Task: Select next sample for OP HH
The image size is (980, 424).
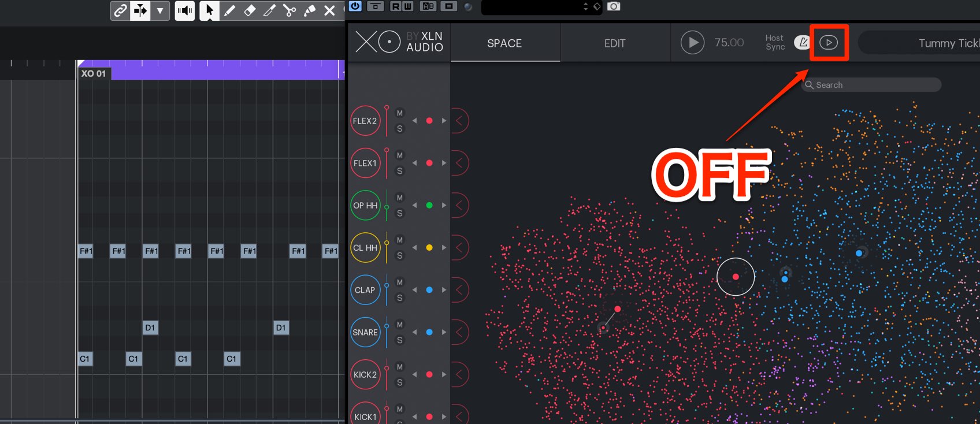Action: 444,205
